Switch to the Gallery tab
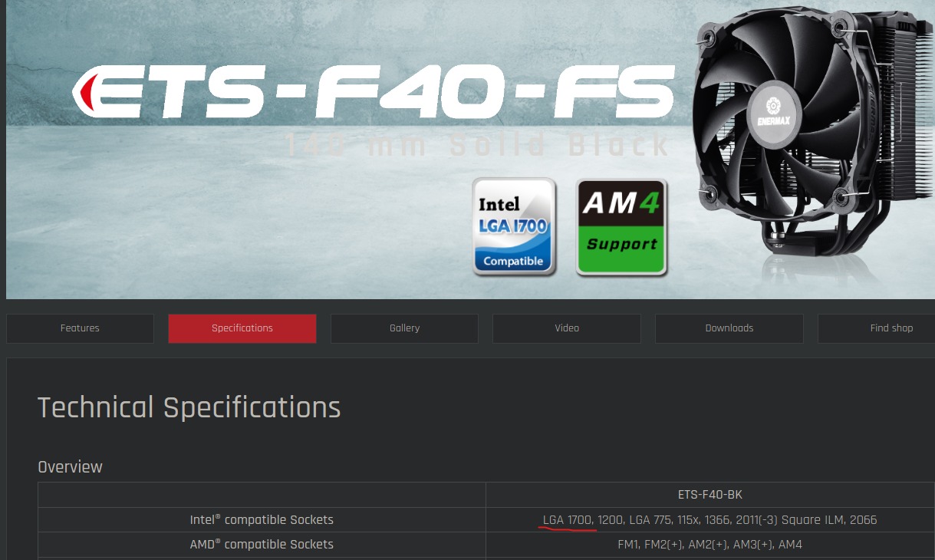Image resolution: width=935 pixels, height=560 pixels. click(404, 328)
